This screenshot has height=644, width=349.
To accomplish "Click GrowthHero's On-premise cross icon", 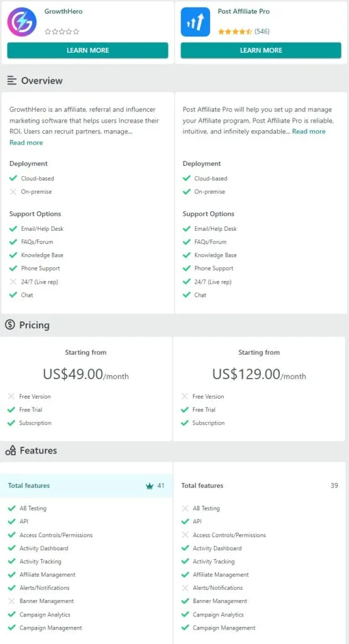I will (13, 191).
